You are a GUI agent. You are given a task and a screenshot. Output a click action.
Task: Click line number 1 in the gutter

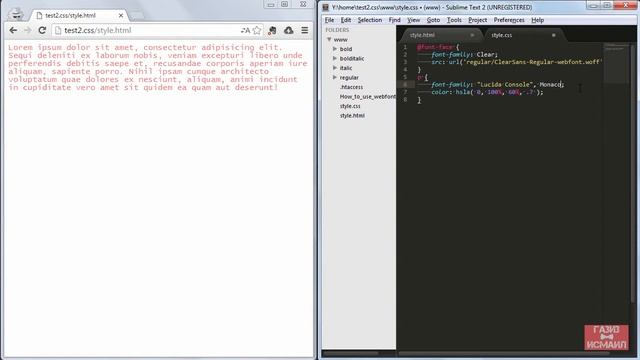pyautogui.click(x=405, y=47)
